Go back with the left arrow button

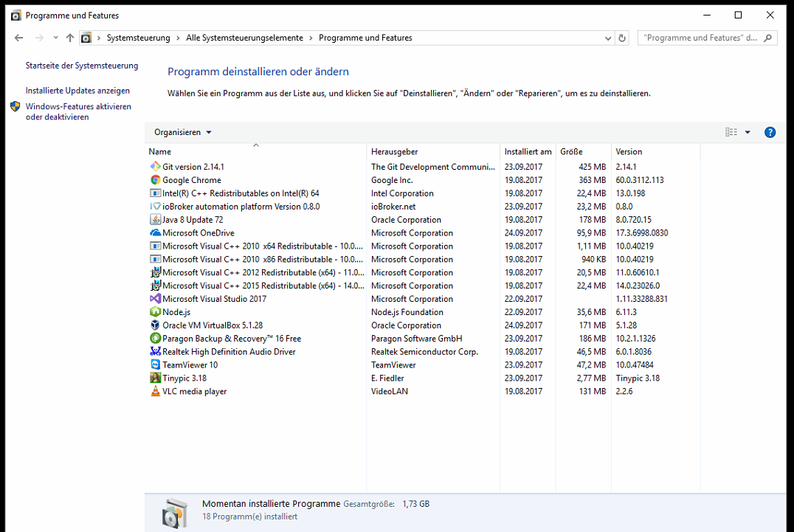pos(18,38)
